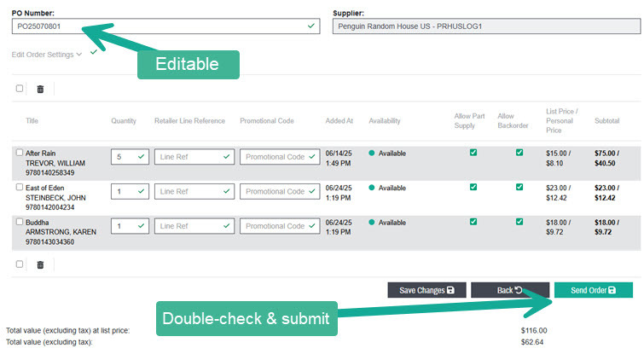Click the Added At column header
644x354 pixels.
click(339, 121)
